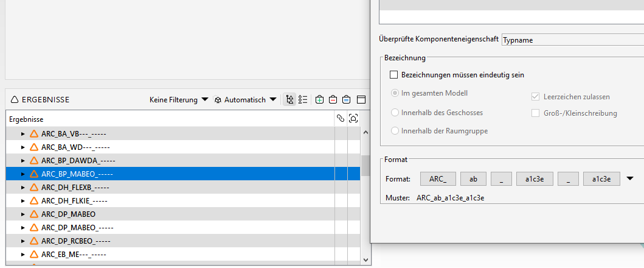Click the Muster value ARC_ab_a1c3e_a1c3e
This screenshot has height=268, width=644.
tap(451, 198)
